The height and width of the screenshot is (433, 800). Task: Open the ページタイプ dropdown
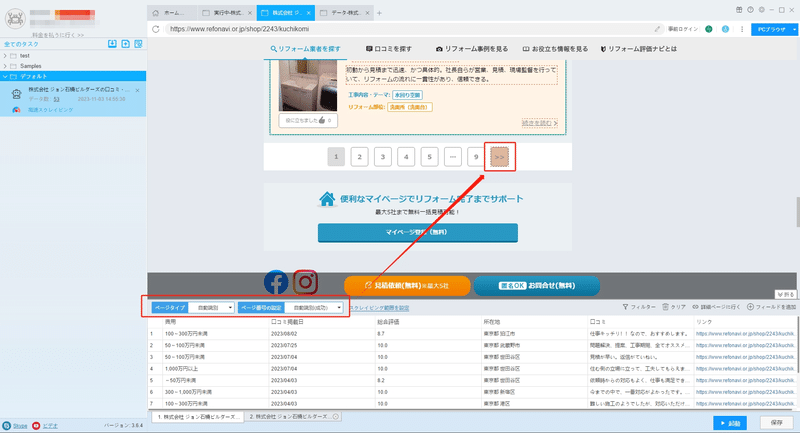click(x=211, y=308)
